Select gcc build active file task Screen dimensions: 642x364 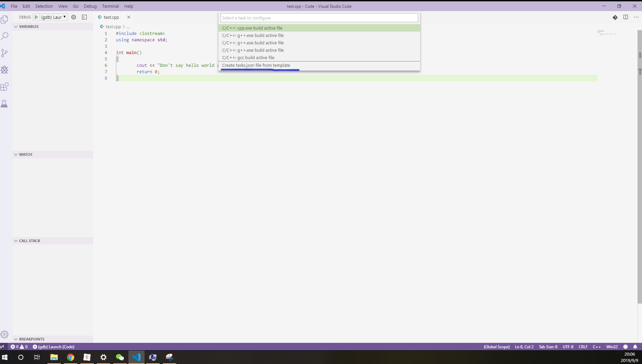[319, 57]
